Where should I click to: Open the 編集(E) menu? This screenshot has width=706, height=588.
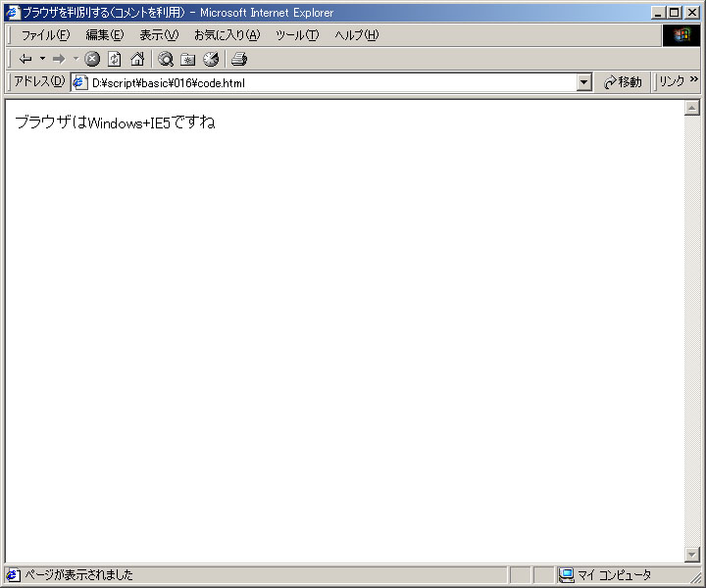105,35
